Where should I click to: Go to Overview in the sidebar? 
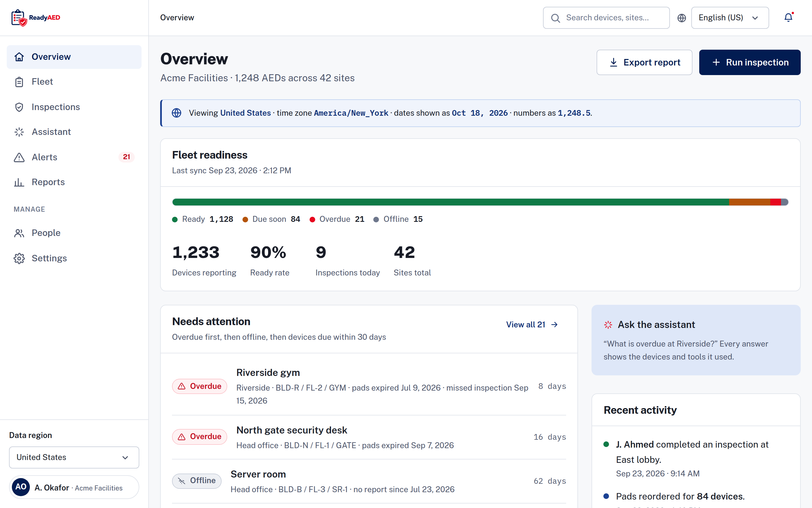point(74,57)
